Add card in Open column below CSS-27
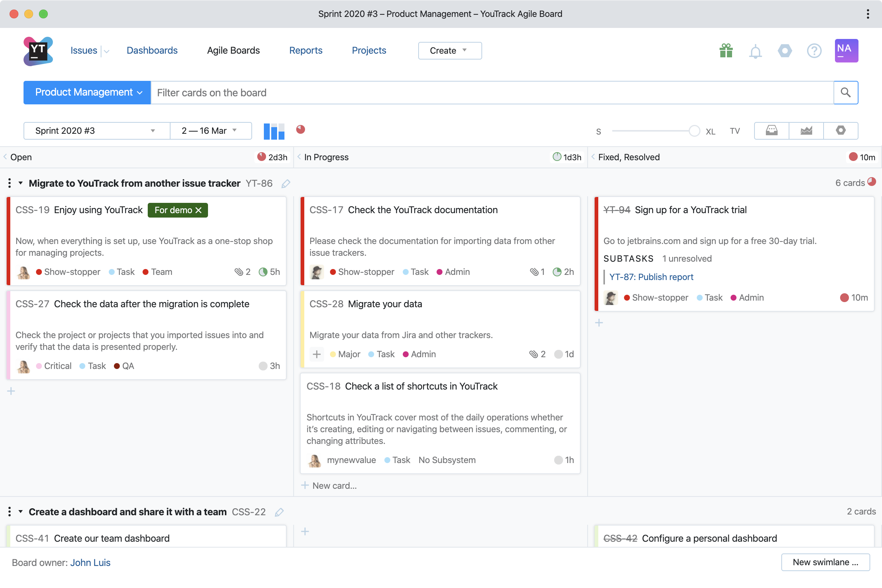This screenshot has width=882, height=588. point(11,391)
